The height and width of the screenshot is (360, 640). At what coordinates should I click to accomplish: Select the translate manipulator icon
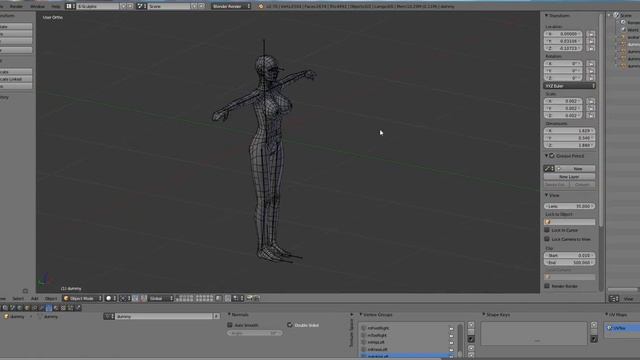point(144,298)
